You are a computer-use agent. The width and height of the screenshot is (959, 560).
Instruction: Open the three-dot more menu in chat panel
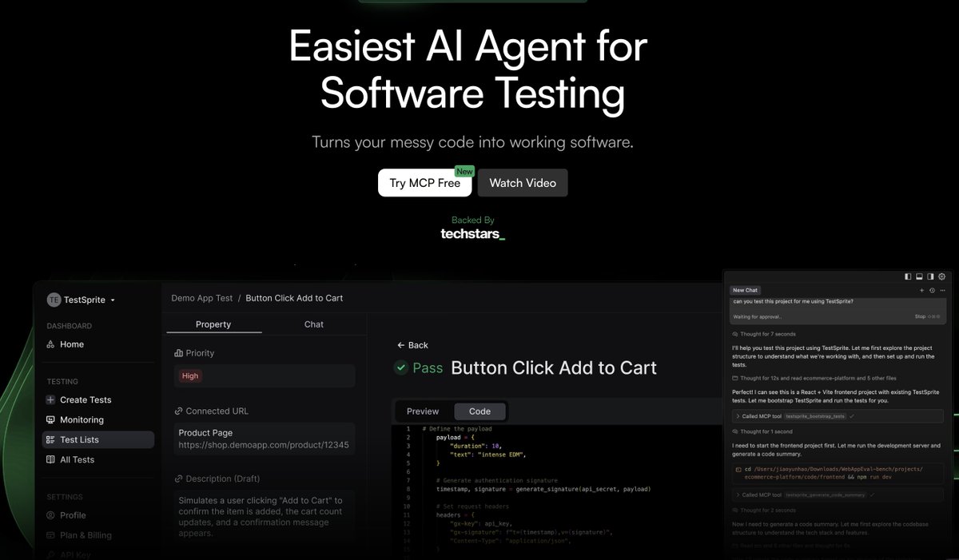(942, 290)
